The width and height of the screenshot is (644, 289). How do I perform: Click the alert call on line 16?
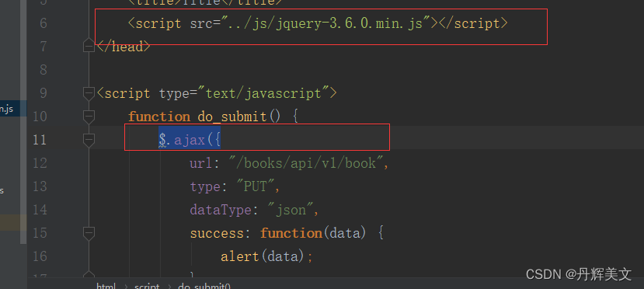click(239, 256)
